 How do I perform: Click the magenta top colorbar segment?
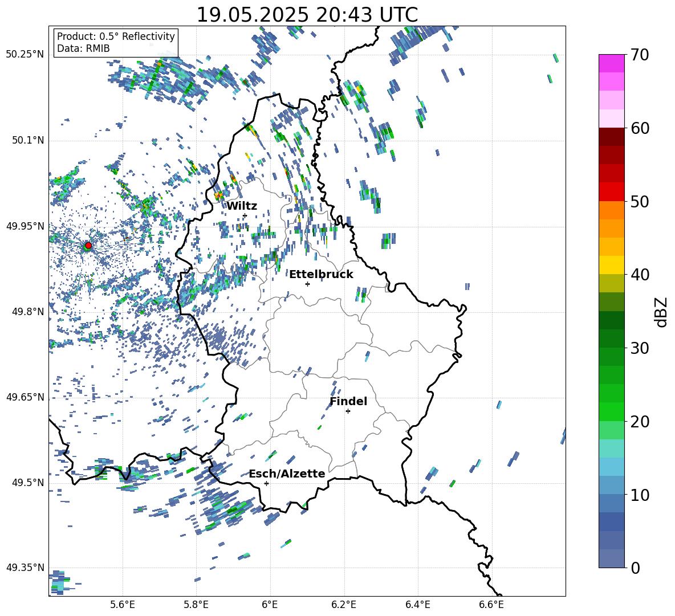[x=612, y=63]
